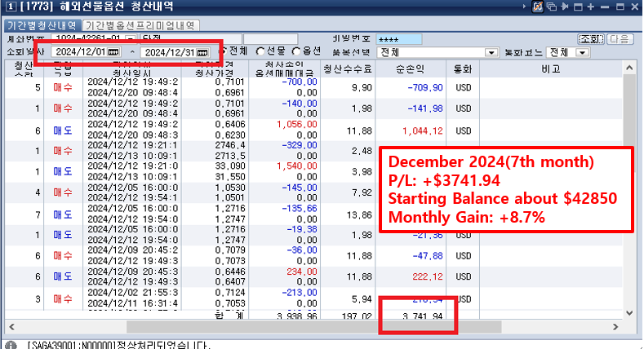Click the link-off icon in title bar
This screenshot has width=644, height=349.
click(539, 7)
